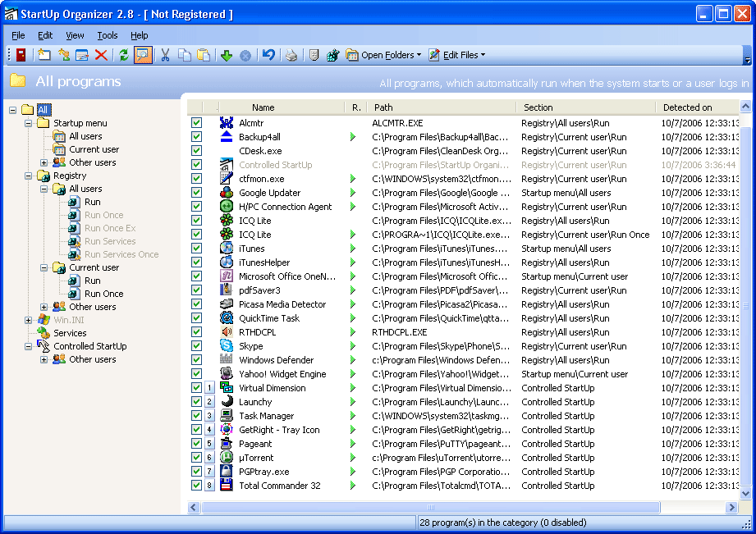
Task: Toggle the CDesk.exe checkbox
Action: (196, 150)
